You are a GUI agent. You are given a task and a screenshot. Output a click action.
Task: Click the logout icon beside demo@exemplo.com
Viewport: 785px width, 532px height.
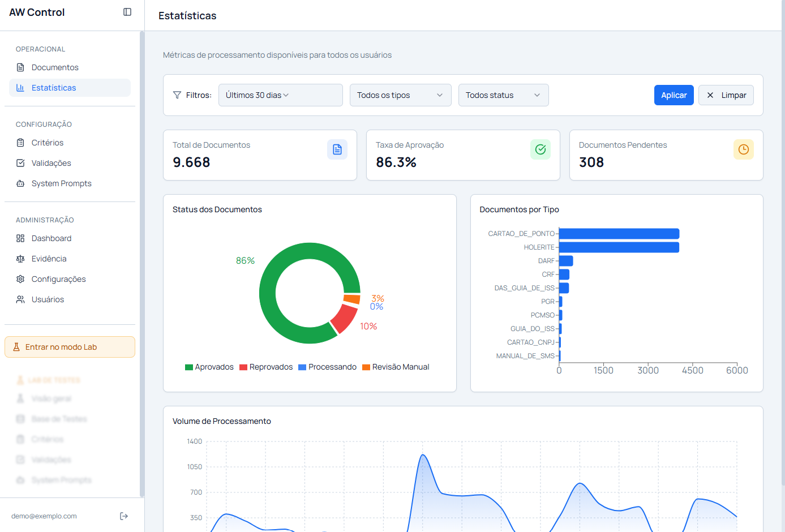coord(124,516)
